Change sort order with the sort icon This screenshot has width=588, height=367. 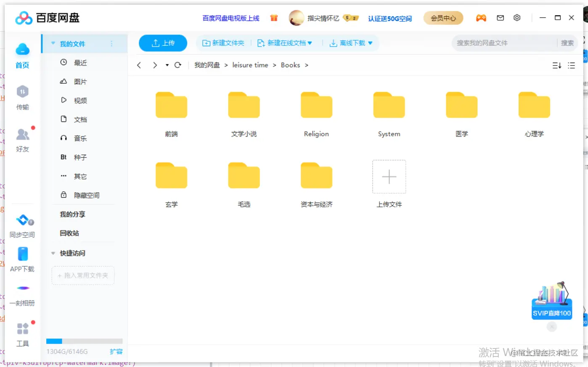point(556,66)
